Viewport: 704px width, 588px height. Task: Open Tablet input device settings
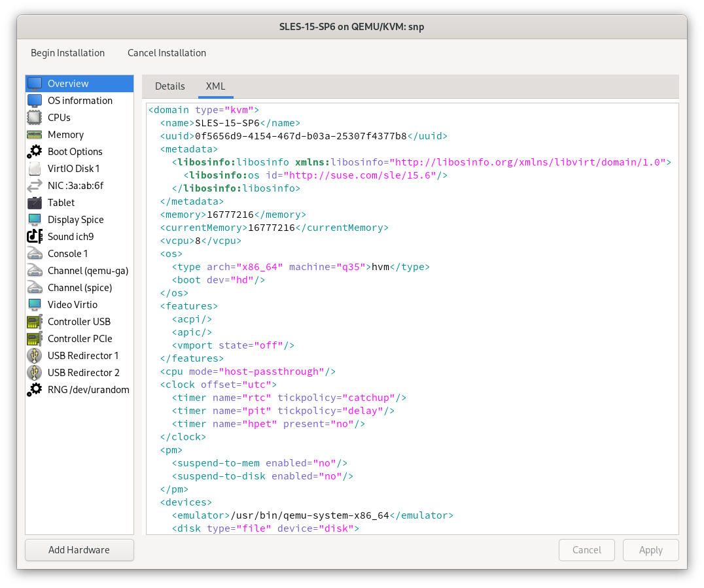[x=60, y=202]
